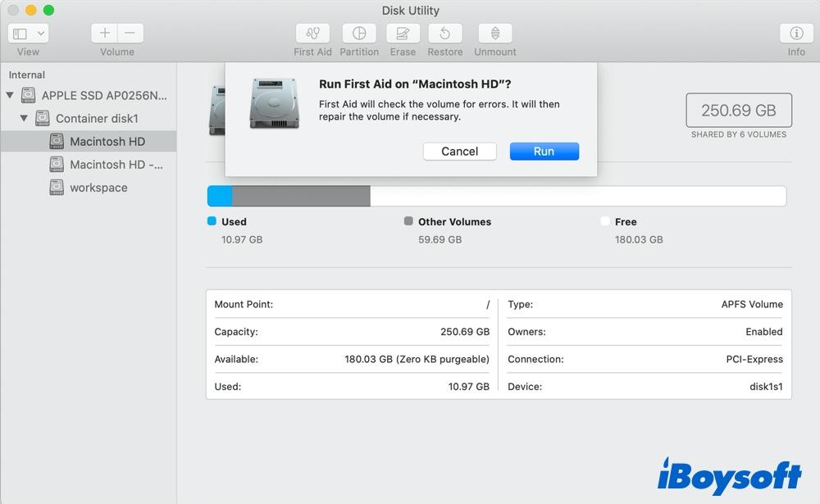
Task: Open the View sidebar dropdown
Action: click(29, 34)
